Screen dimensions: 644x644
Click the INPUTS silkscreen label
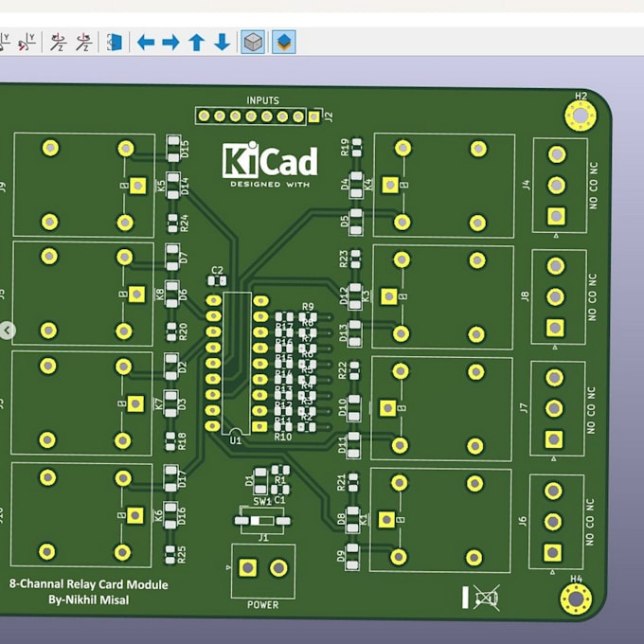263,100
